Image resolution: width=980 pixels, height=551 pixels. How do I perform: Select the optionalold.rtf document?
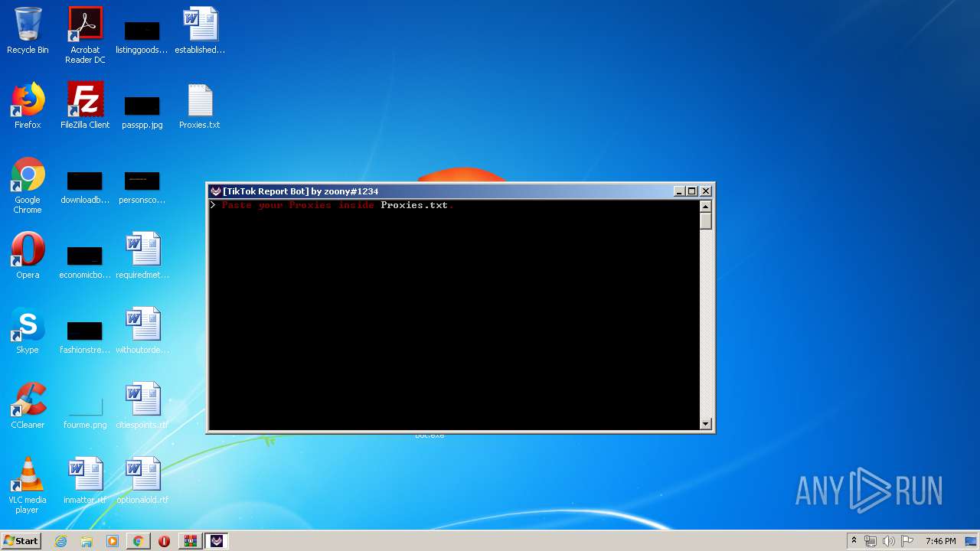pos(142,481)
